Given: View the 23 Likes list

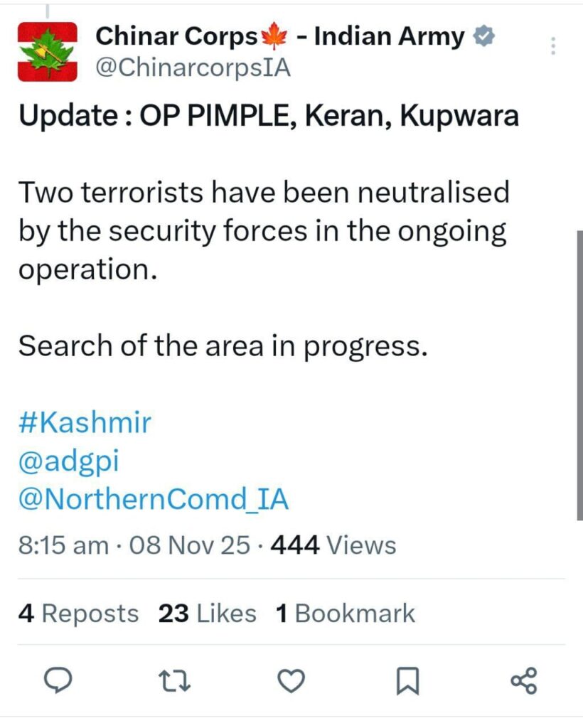Looking at the screenshot, I should 207,613.
